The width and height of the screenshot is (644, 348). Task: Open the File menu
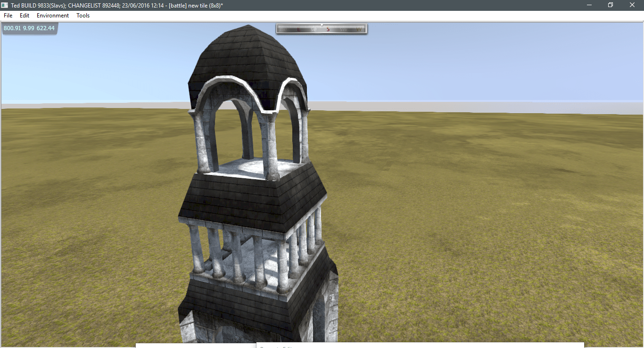coord(8,16)
